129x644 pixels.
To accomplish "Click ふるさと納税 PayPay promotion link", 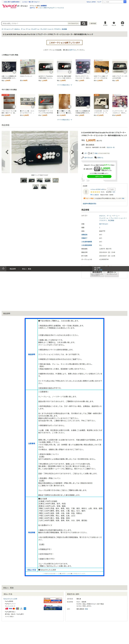I will (x=51, y=8).
